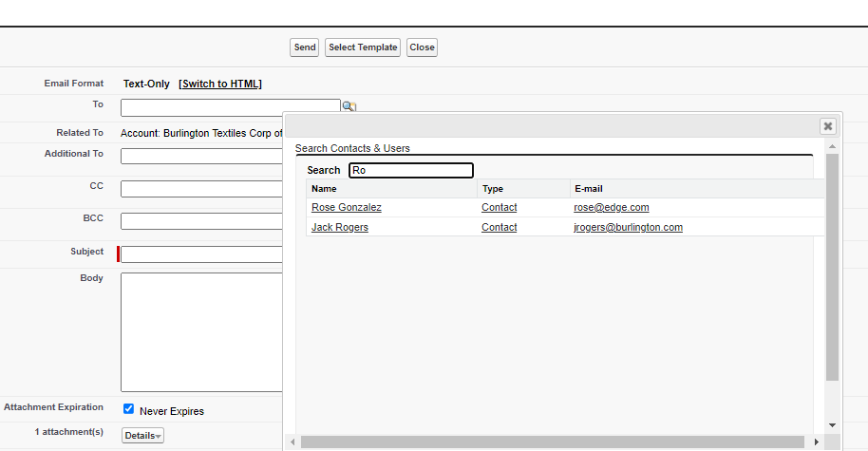
Task: Select Jack Rogers contact name
Action: tap(340, 227)
